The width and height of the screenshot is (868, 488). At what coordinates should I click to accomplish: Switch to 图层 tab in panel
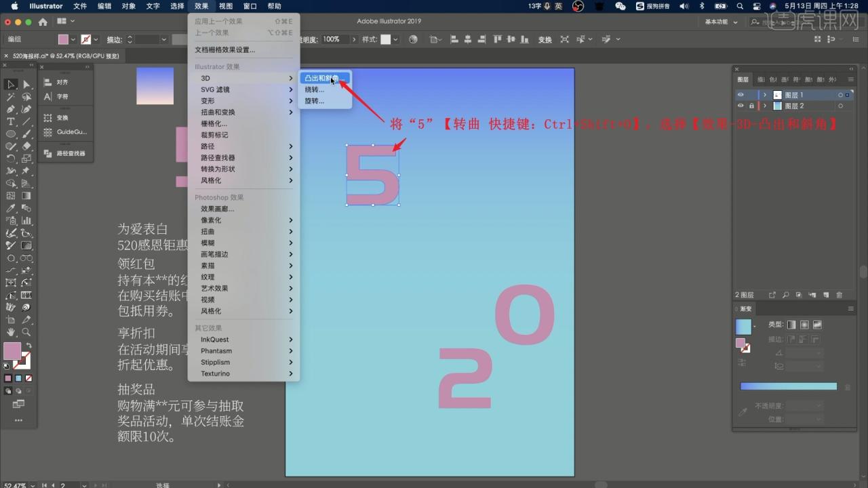[x=743, y=79]
